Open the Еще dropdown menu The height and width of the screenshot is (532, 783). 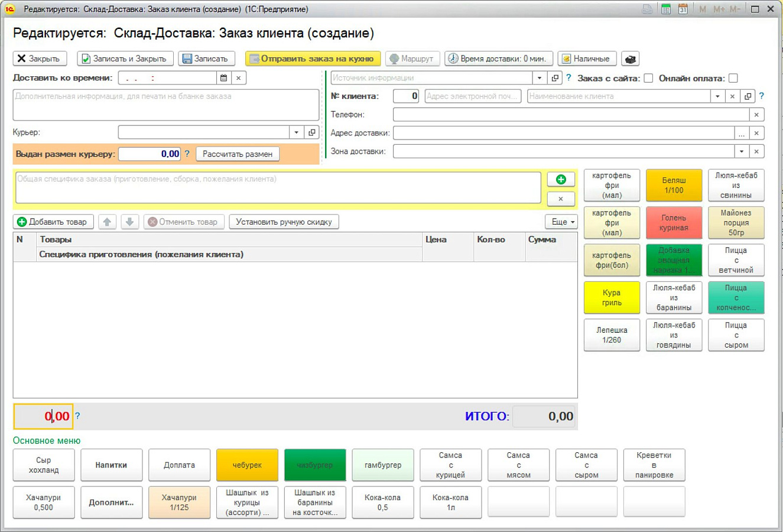tap(561, 222)
